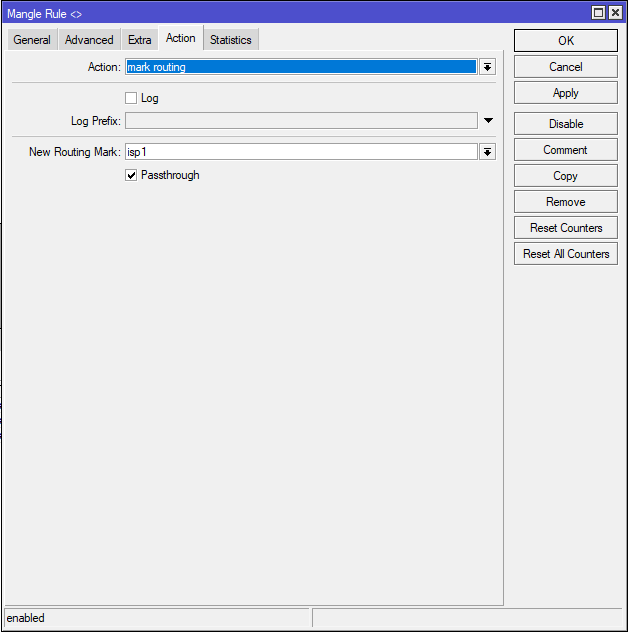628x632 pixels.
Task: Add a Comment to the rule
Action: pyautogui.click(x=566, y=150)
